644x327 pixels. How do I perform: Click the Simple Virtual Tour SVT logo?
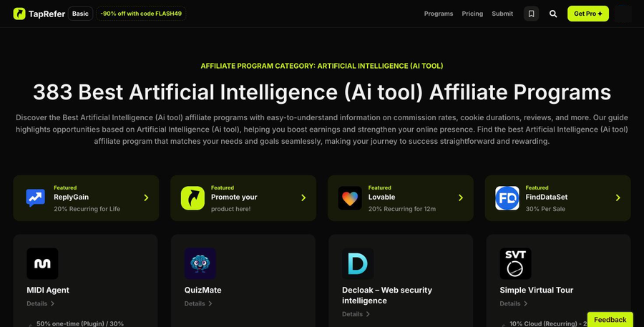tap(515, 264)
